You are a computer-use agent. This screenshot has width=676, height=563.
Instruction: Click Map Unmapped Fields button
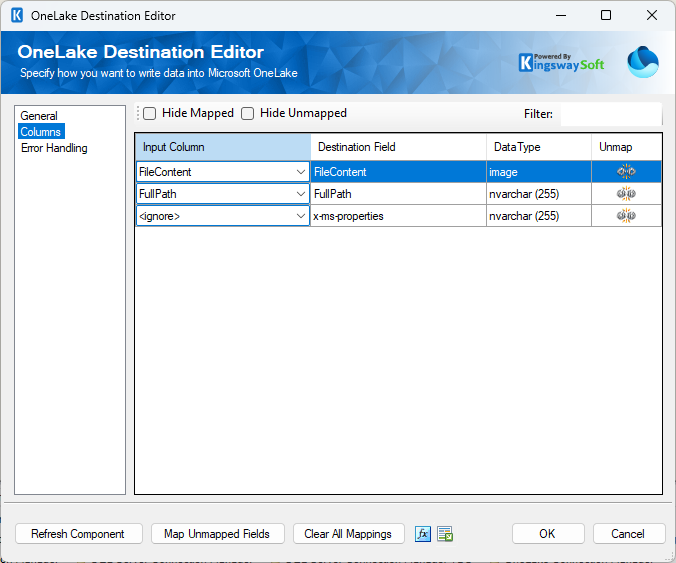tap(217, 534)
